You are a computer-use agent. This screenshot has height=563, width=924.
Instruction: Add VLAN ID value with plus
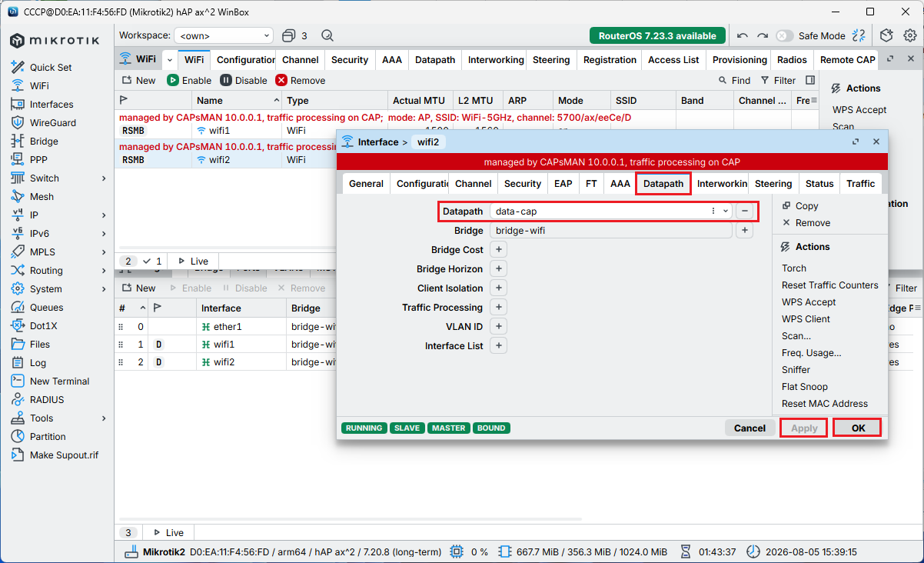coord(498,326)
